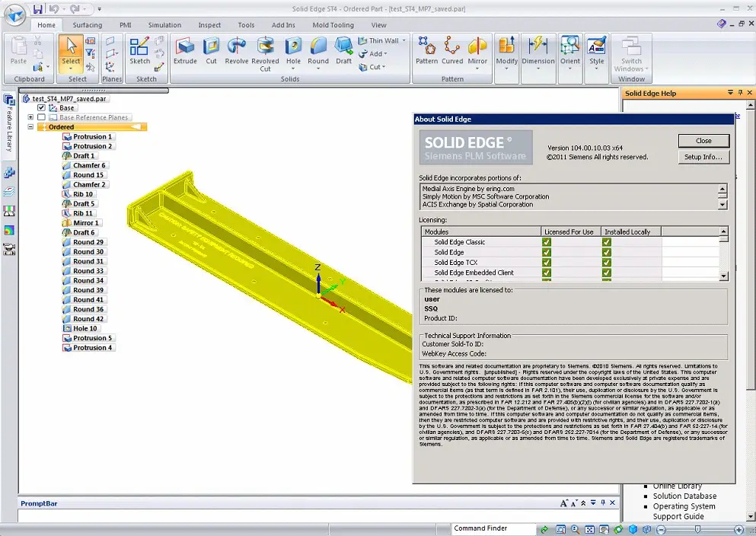Viewport: 756px width, 536px height.
Task: Click the Command Finder box
Action: [493, 528]
